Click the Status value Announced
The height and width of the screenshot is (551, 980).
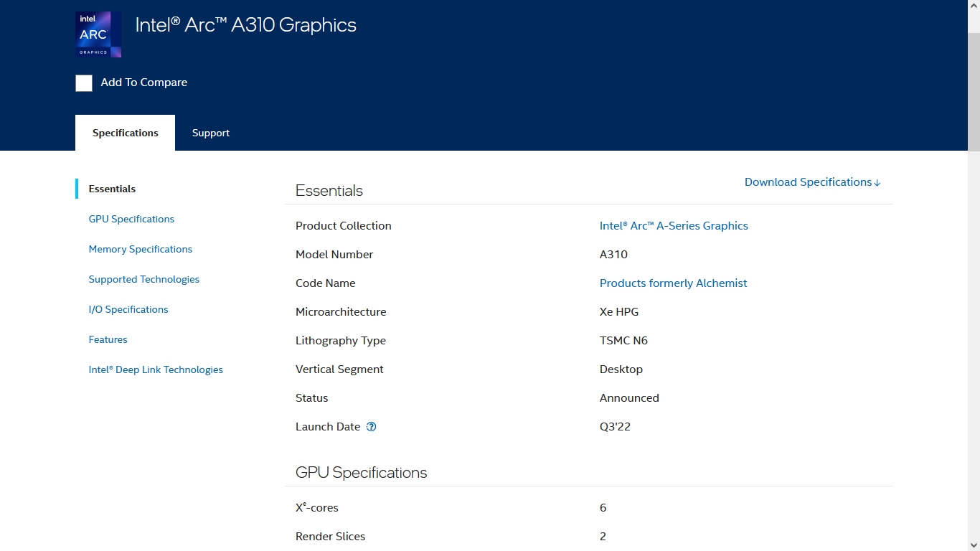[629, 397]
